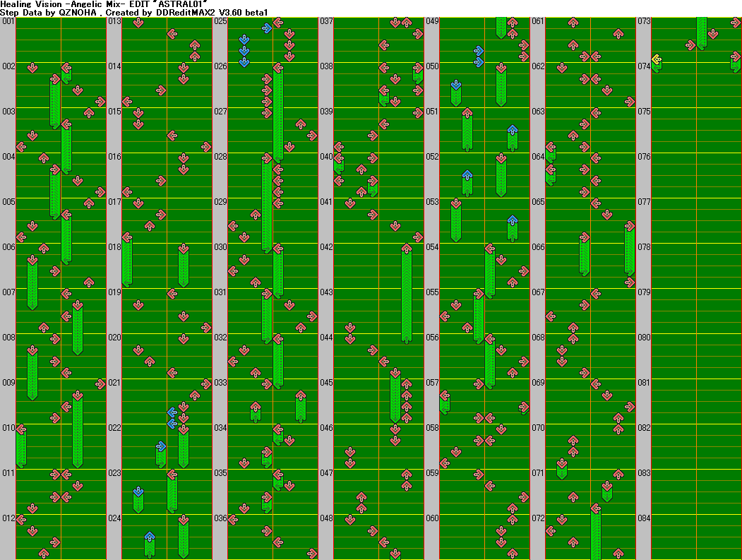742x560 pixels.
Task: Select the blue right arrow in measure 025
Action: (x=267, y=28)
